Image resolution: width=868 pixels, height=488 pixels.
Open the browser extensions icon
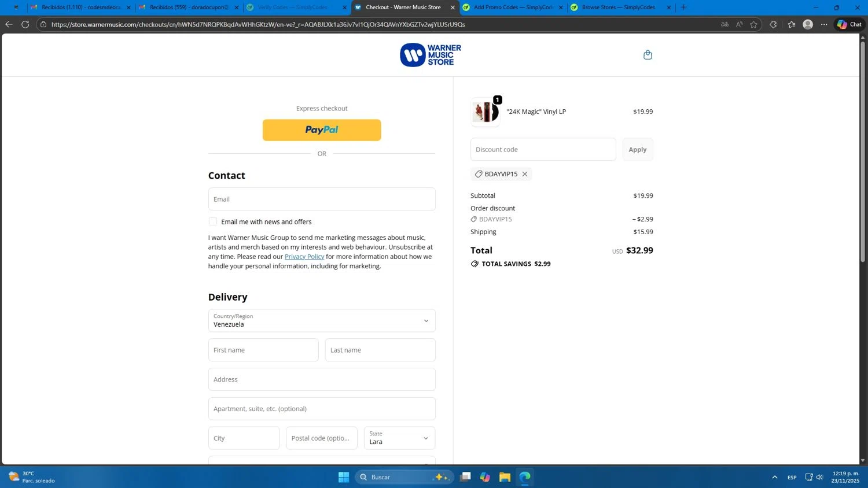pos(773,24)
